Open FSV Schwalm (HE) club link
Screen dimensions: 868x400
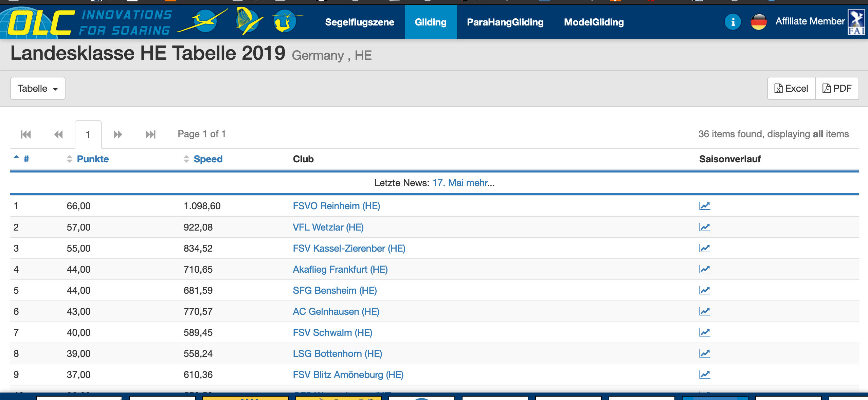click(332, 332)
